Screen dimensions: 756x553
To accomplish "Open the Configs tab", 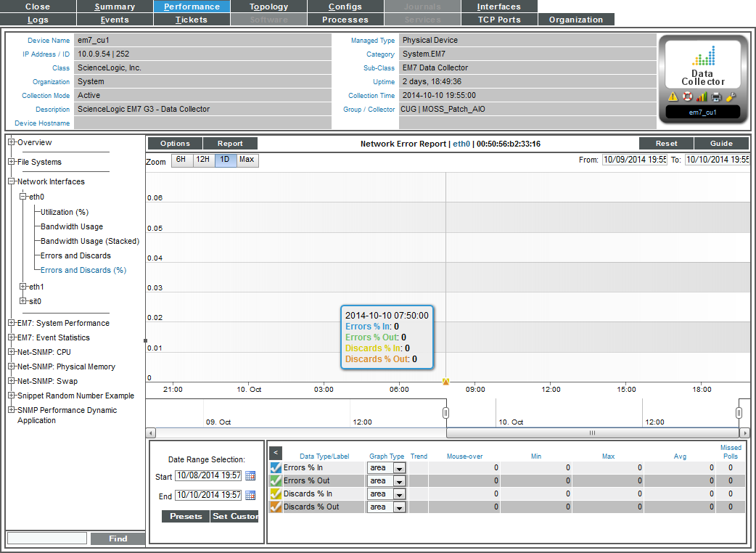I will click(345, 7).
